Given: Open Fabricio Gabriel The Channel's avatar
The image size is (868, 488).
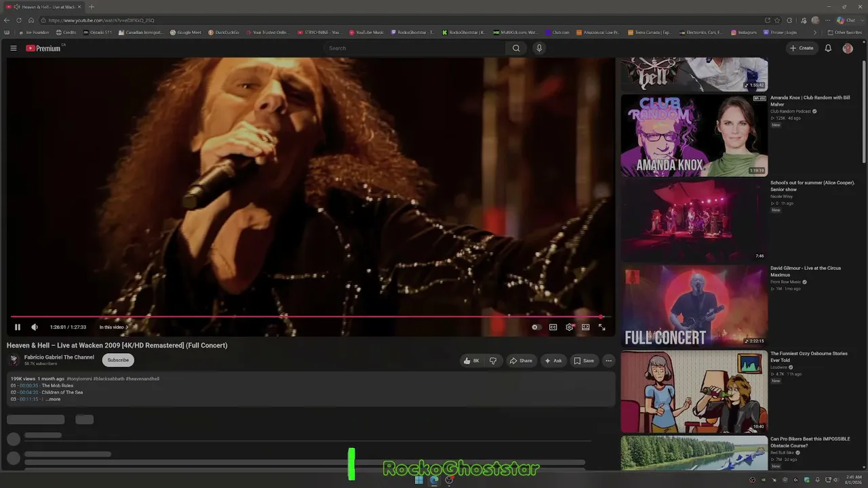Looking at the screenshot, I should [x=14, y=360].
